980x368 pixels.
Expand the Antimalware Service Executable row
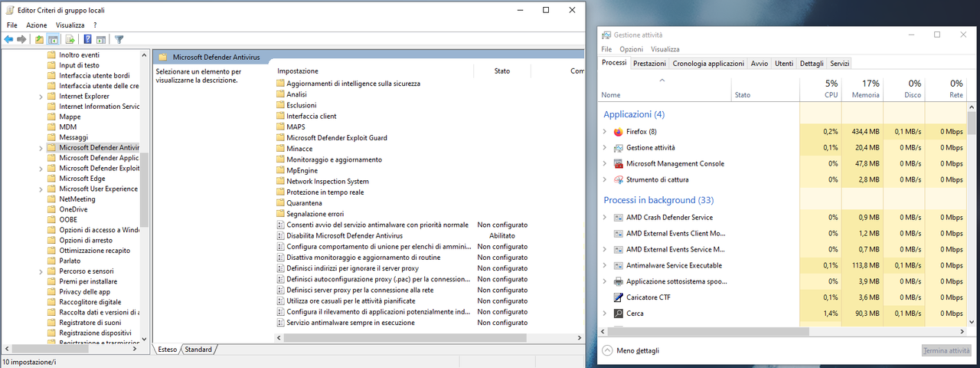pyautogui.click(x=605, y=265)
